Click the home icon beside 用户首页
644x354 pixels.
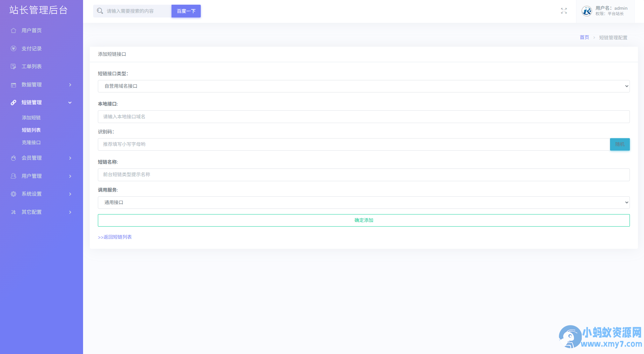click(x=13, y=31)
